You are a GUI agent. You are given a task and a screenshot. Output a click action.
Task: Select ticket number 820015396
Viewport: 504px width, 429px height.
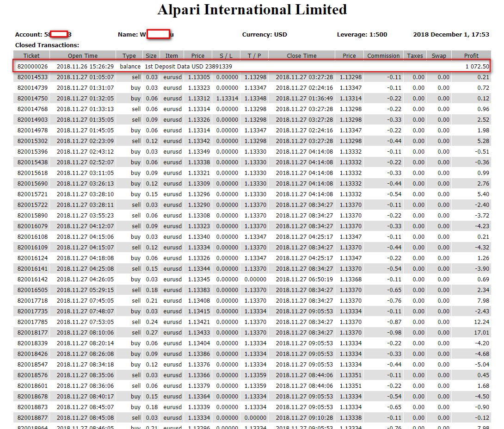(32, 151)
